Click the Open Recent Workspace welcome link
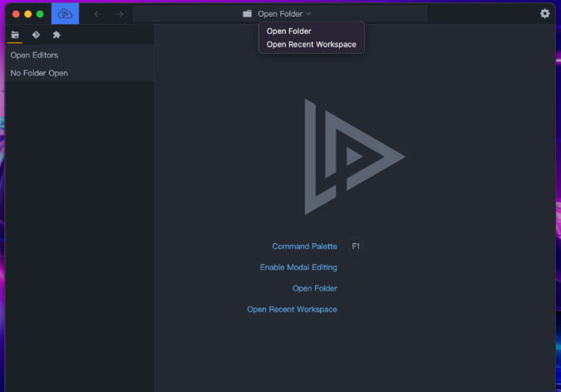Screen dimensions: 561x392 [x=292, y=310]
